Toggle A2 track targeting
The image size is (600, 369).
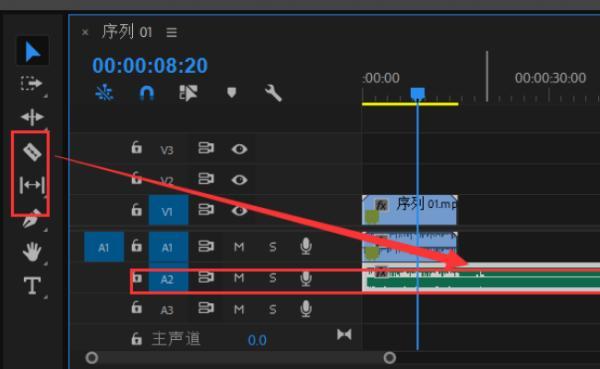(168, 278)
